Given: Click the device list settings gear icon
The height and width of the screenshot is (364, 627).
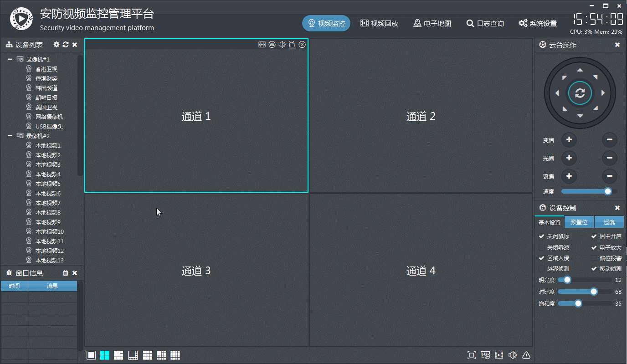Looking at the screenshot, I should (56, 45).
